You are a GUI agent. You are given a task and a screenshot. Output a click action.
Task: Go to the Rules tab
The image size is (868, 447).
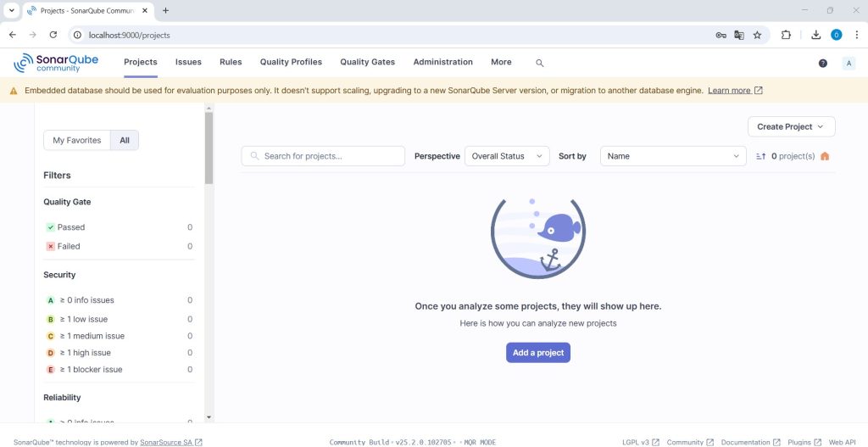(231, 62)
